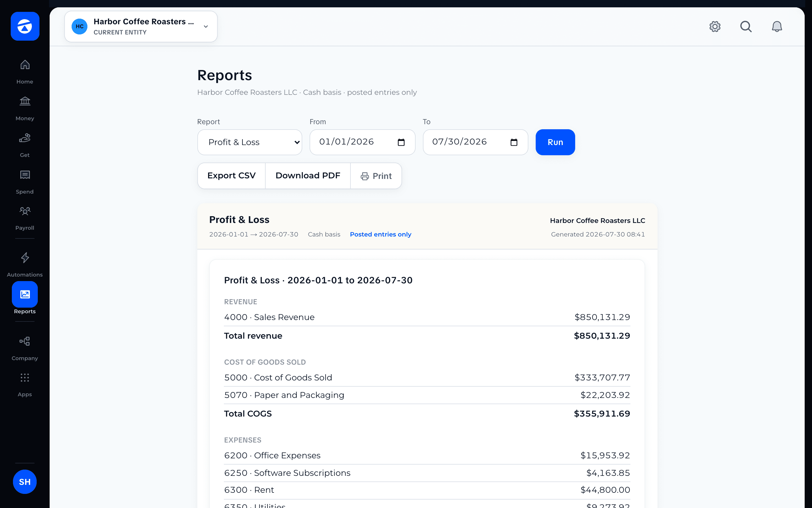Viewport: 812px width, 508px height.
Task: Print the Profit & Loss report
Action: click(x=376, y=176)
